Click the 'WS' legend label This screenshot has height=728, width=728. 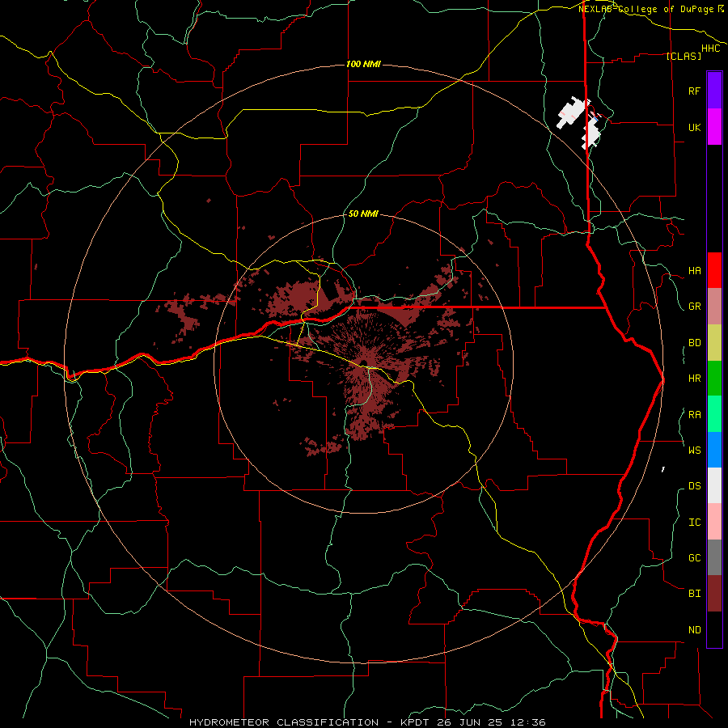tap(694, 451)
